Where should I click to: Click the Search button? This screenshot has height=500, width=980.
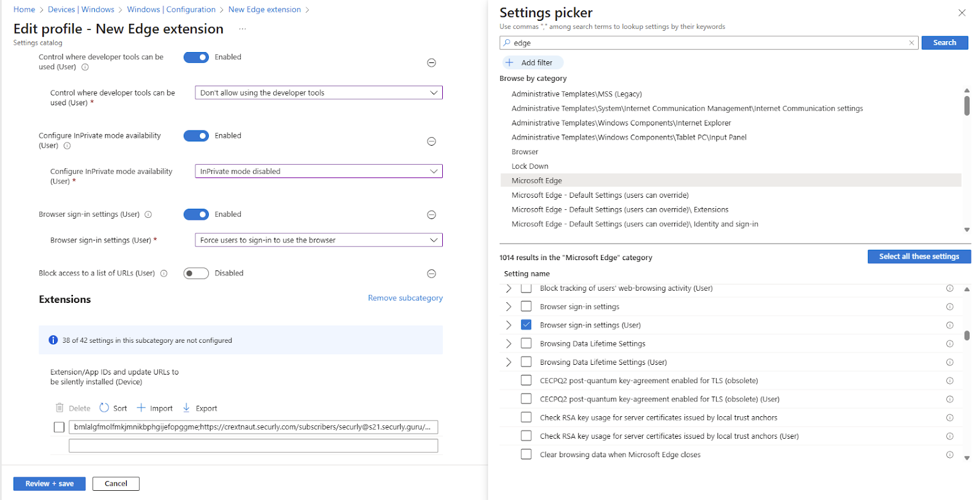[944, 43]
